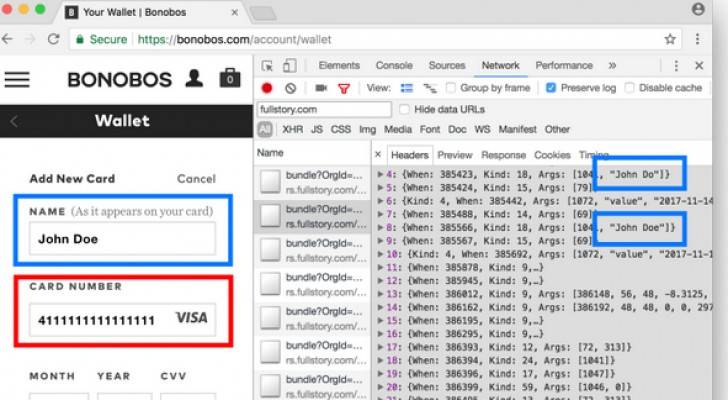
Task: Open DevTools customize menu
Action: click(676, 66)
